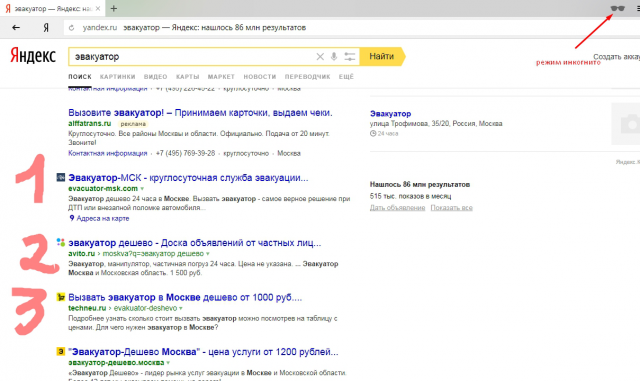Click the techneu.ru favicon
This screenshot has width=640, height=381.
coord(61,297)
